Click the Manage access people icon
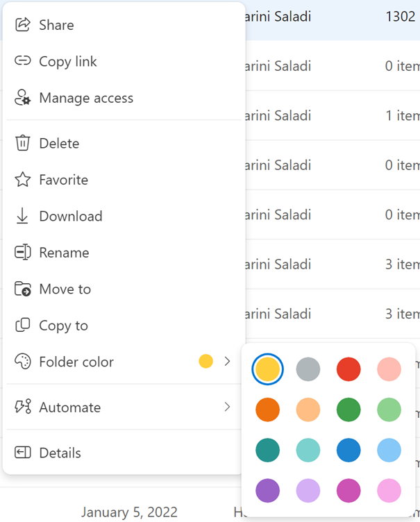420x522 pixels. pyautogui.click(x=23, y=98)
